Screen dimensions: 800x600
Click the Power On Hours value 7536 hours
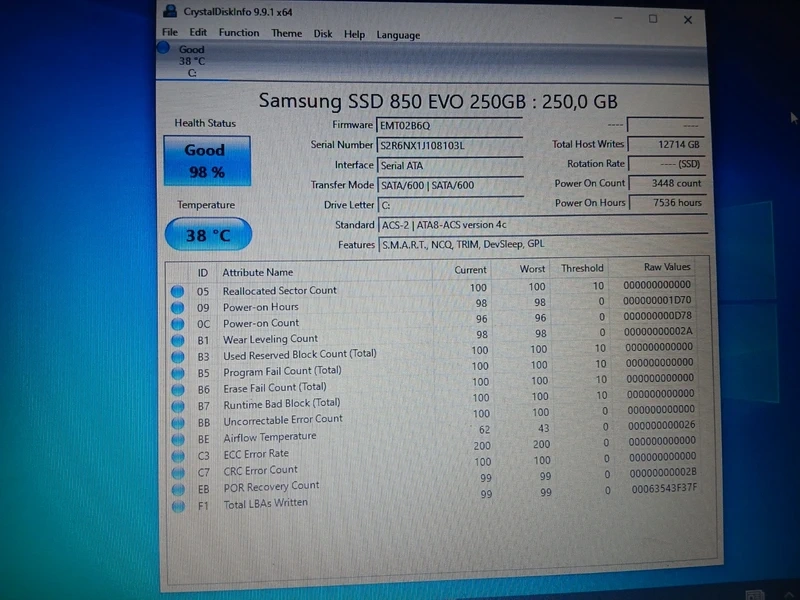(667, 203)
